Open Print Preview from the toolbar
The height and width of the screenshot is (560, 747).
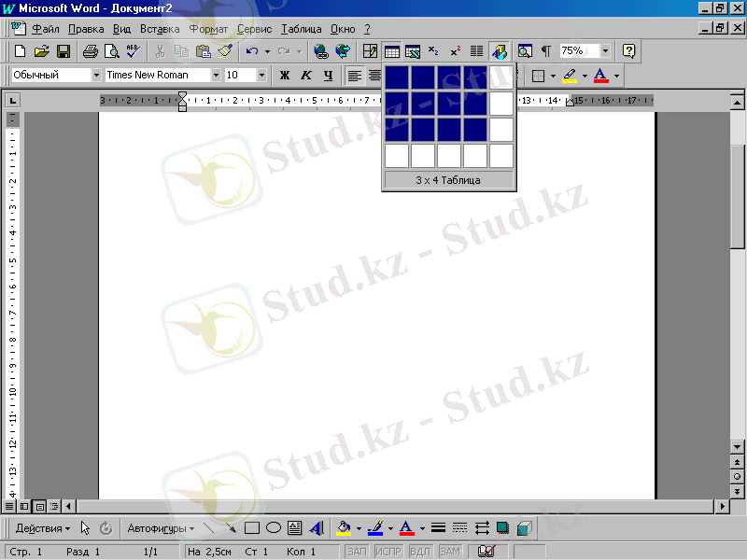click(x=111, y=51)
